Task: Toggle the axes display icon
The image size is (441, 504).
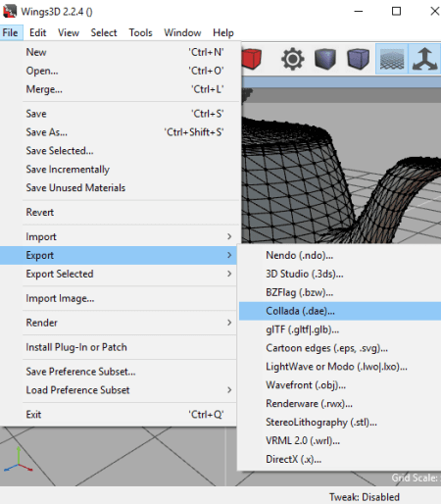Action: click(424, 59)
